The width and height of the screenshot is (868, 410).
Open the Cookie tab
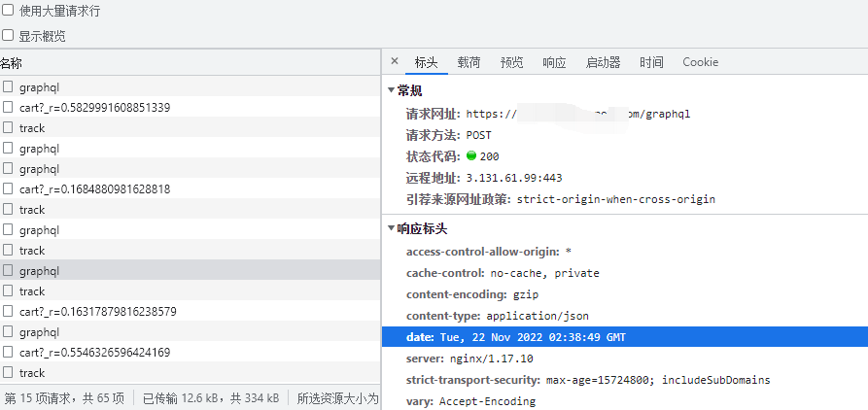tap(700, 62)
